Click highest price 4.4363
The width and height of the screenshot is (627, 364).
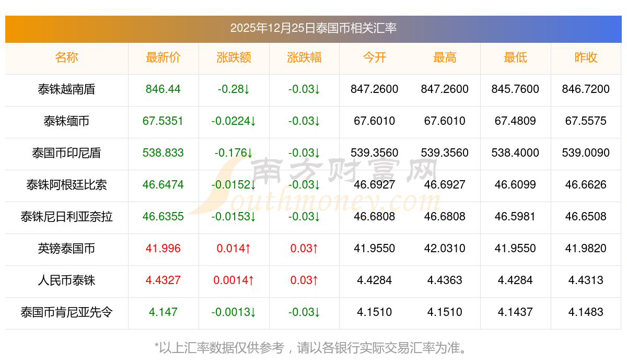point(445,280)
